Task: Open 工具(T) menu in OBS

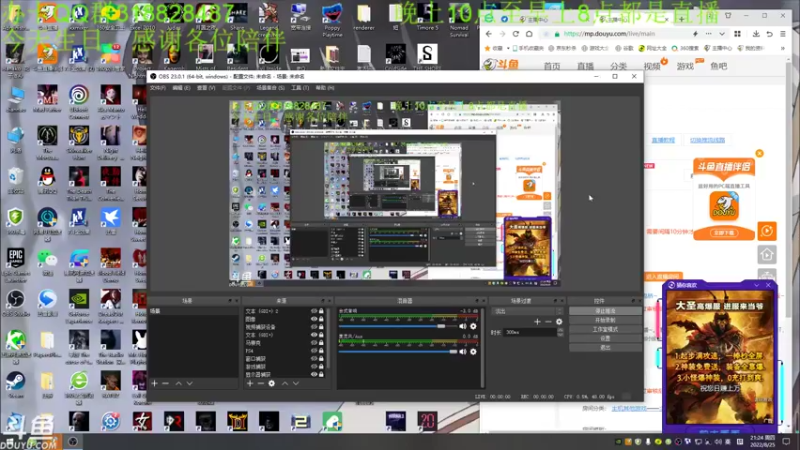Action: (300, 88)
